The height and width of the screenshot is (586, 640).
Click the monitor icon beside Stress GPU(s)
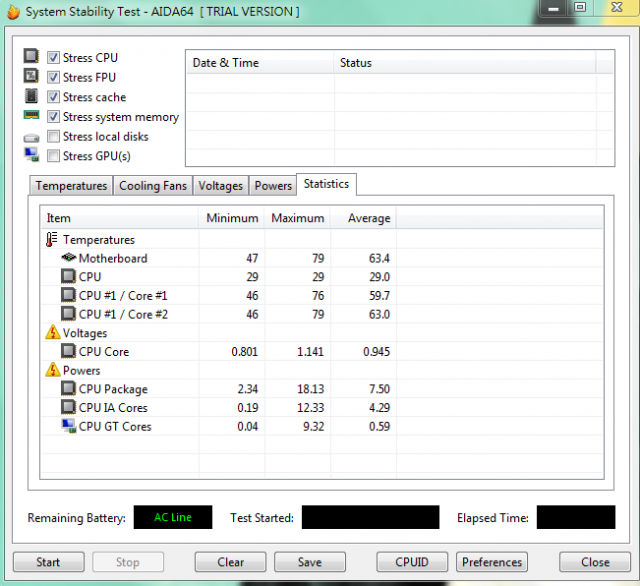31,155
